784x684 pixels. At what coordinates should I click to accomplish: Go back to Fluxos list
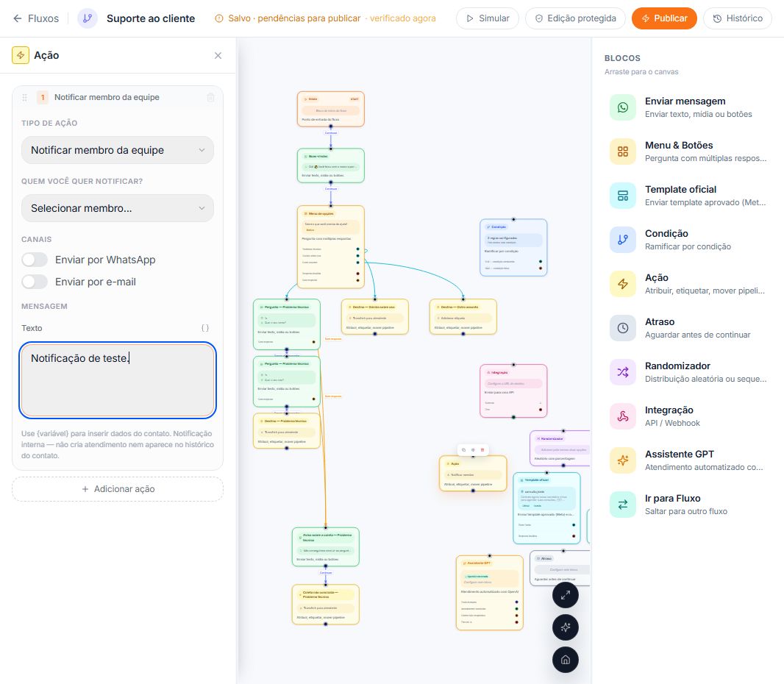pyautogui.click(x=35, y=18)
